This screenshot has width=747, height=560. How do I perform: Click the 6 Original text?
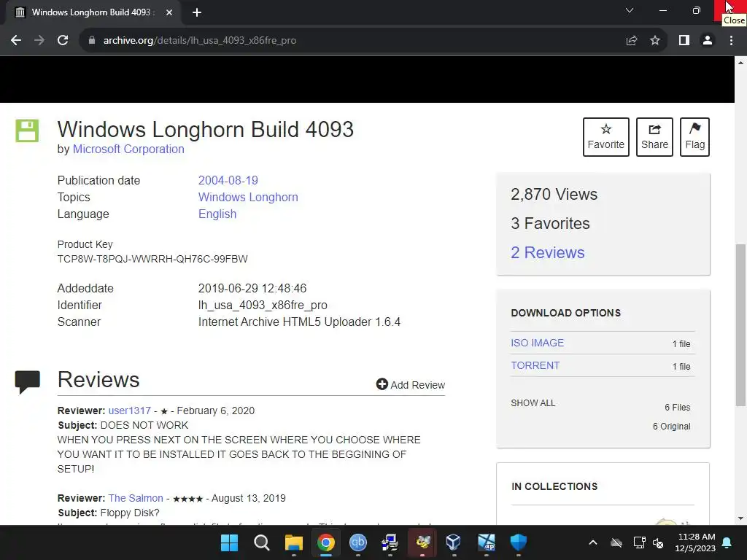(x=671, y=426)
